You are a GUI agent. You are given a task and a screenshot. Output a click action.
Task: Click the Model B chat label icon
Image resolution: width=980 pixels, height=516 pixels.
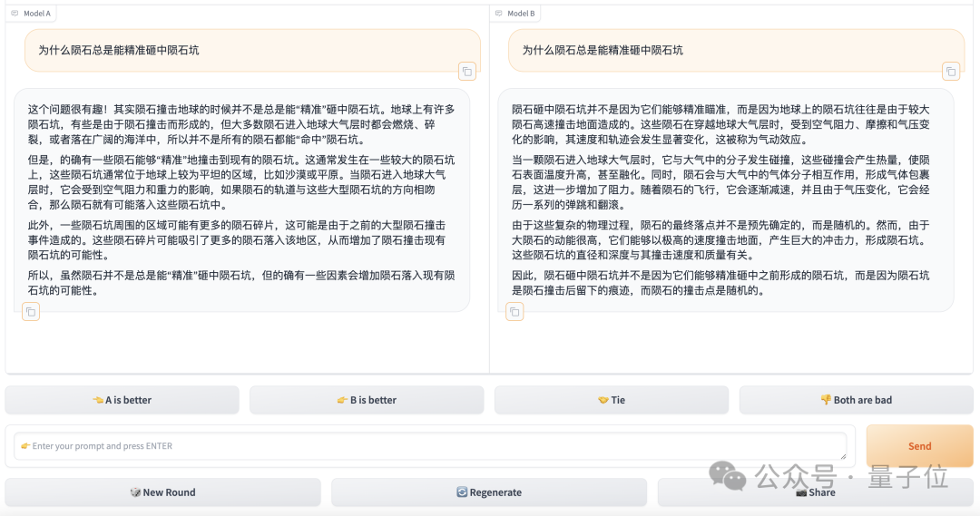coord(498,14)
